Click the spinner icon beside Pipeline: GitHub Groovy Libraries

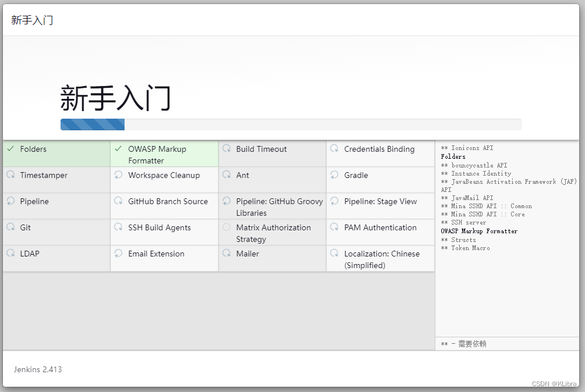(x=226, y=201)
